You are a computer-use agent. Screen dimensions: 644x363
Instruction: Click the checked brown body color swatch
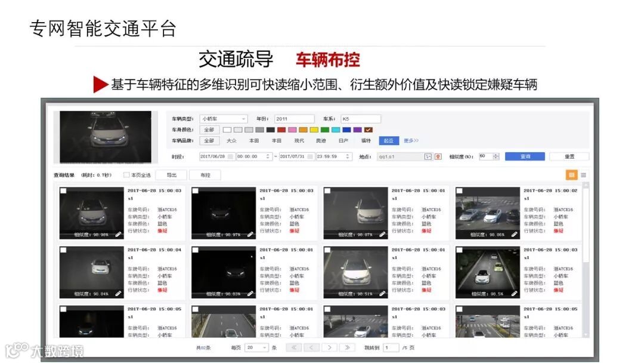369,130
